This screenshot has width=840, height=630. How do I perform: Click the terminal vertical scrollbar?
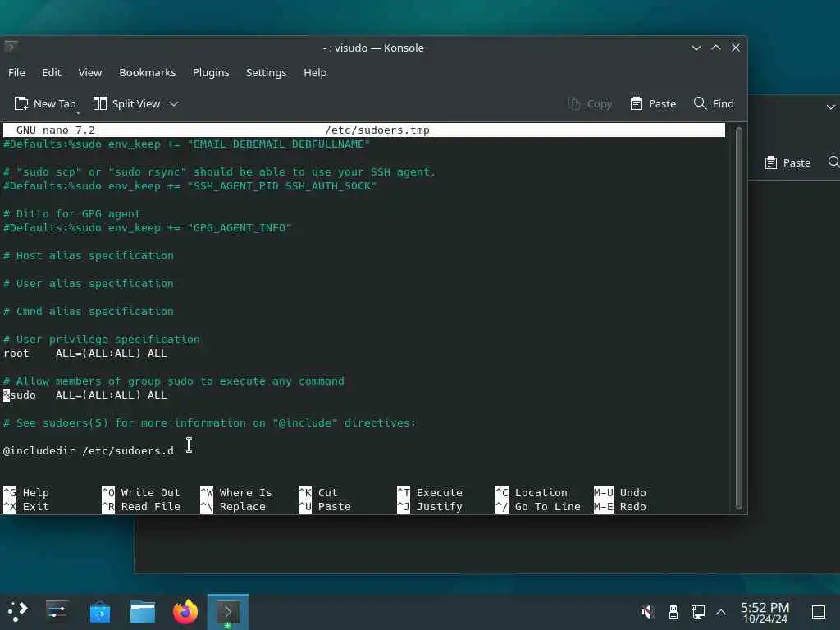click(739, 318)
